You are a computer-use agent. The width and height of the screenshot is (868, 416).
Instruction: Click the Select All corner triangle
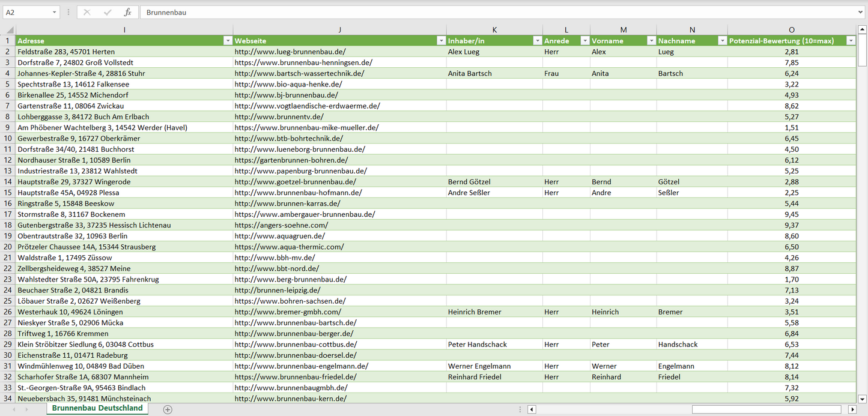pos(8,30)
